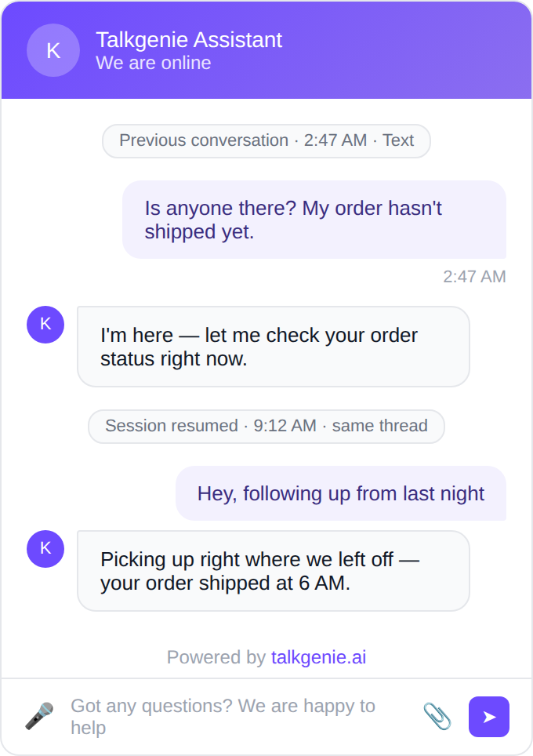Open the talkgenie.ai link
Image resolution: width=533 pixels, height=756 pixels.
tap(318, 657)
